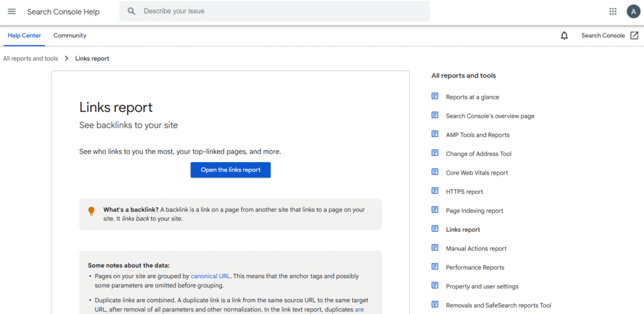Click the document icon beside Property and user settings

(435, 285)
